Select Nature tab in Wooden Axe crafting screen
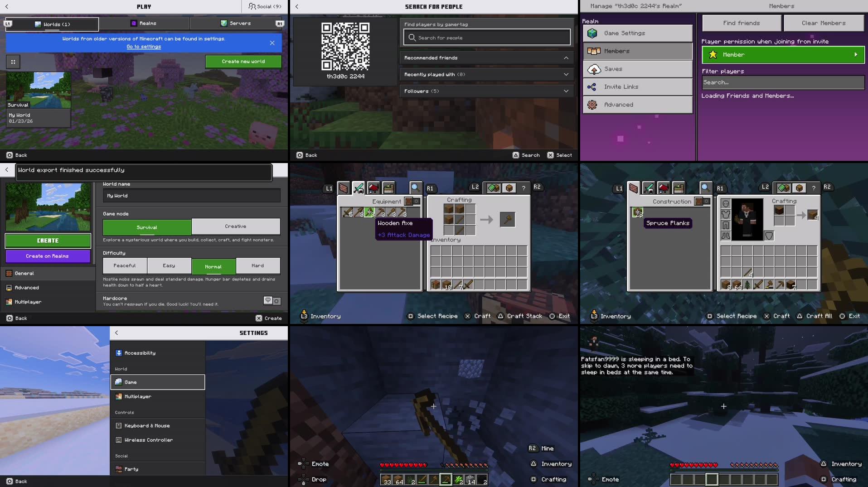868x487 pixels. [x=388, y=188]
